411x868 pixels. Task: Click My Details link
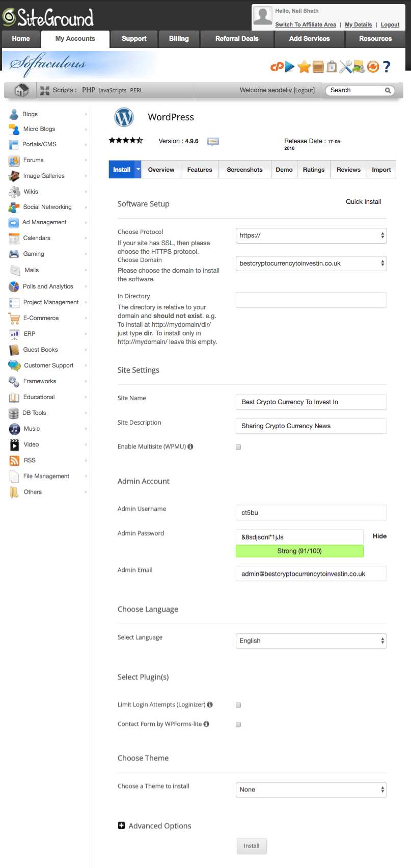359,24
